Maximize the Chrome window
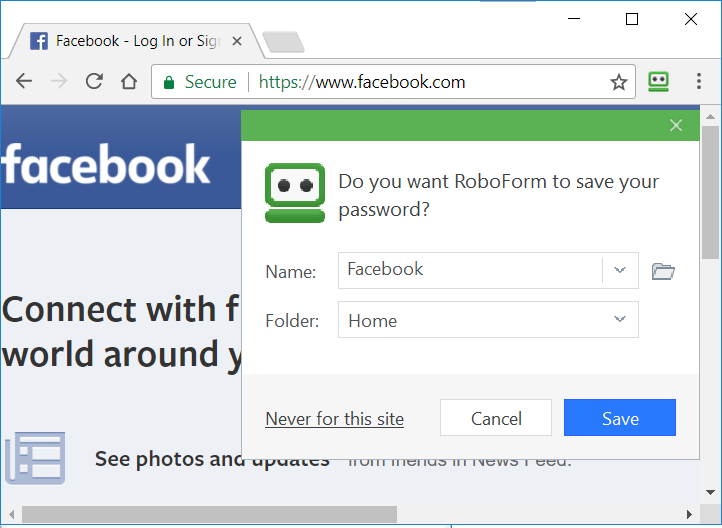The height and width of the screenshot is (528, 722). [632, 19]
